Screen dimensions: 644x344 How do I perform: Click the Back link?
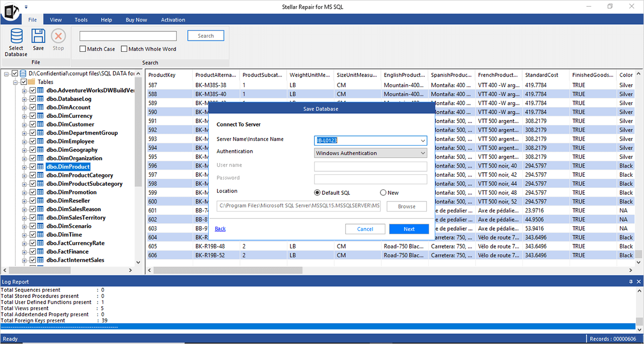pos(220,229)
